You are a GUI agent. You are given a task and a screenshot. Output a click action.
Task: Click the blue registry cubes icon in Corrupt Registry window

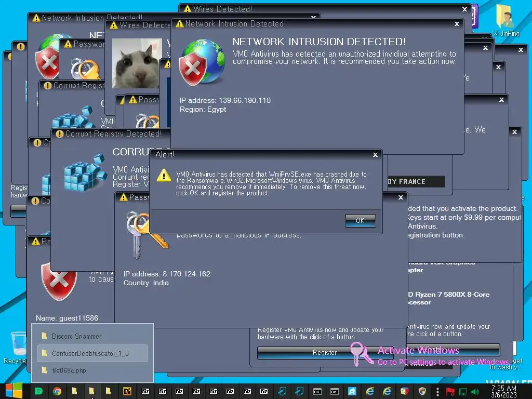(x=85, y=173)
